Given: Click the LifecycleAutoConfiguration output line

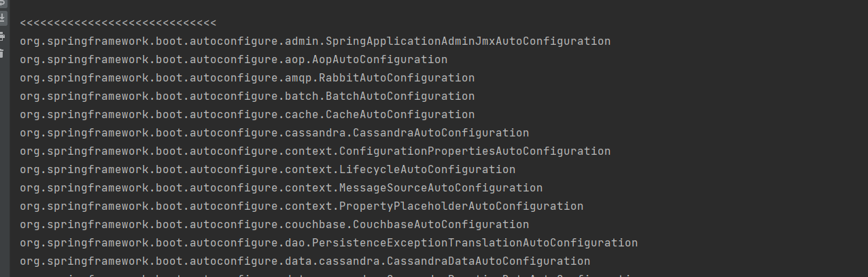Looking at the screenshot, I should pos(268,170).
